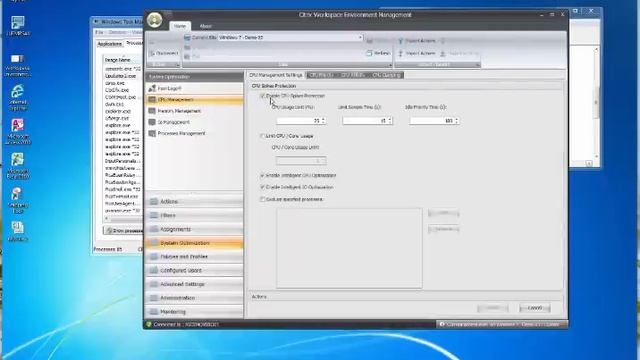Click the Actions section folder icon
Viewport: 640px width, 360px height.
click(x=154, y=202)
